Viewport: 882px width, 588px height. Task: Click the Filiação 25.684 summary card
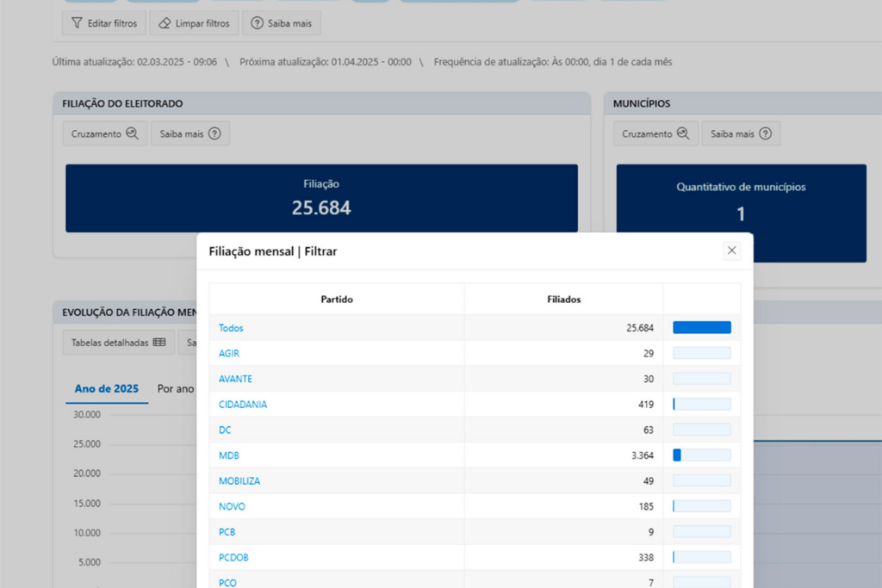321,198
